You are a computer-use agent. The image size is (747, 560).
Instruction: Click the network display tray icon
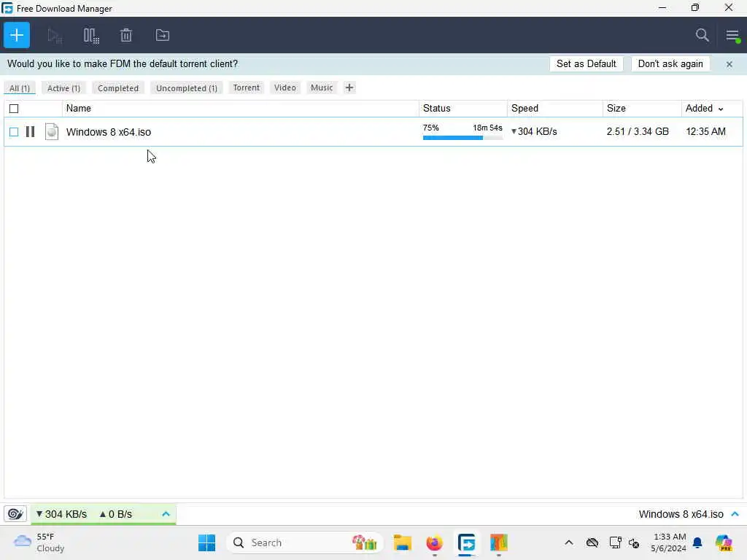point(615,542)
